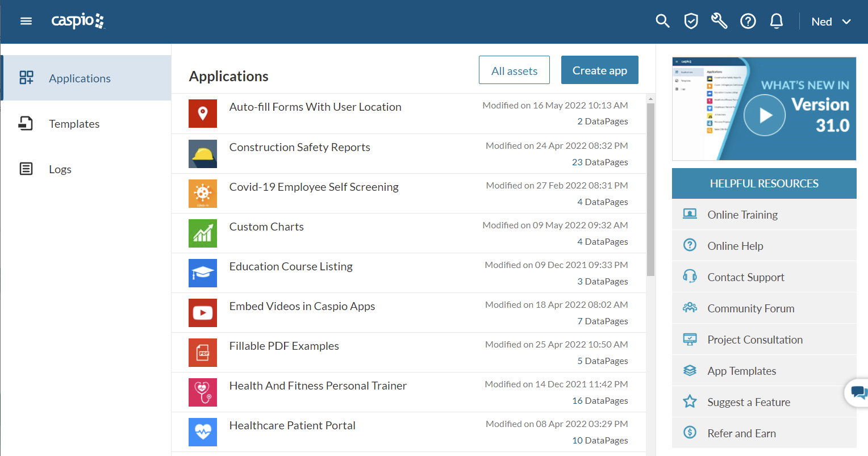Open notifications bell icon
Image resolution: width=868 pixels, height=456 pixels.
pyautogui.click(x=776, y=22)
